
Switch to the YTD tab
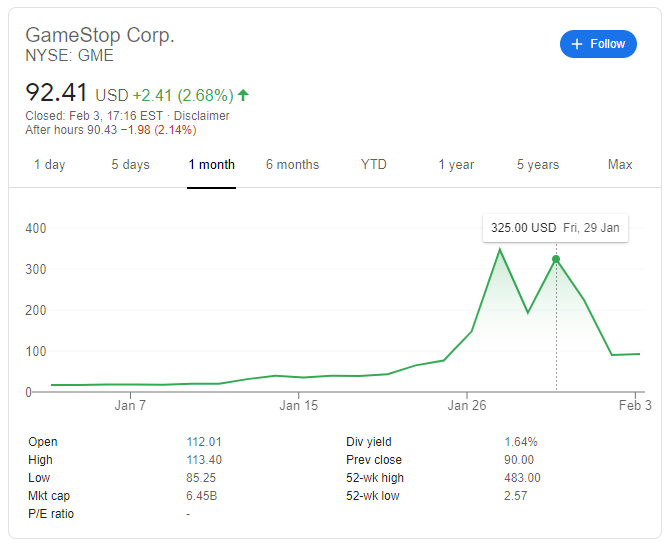click(374, 165)
